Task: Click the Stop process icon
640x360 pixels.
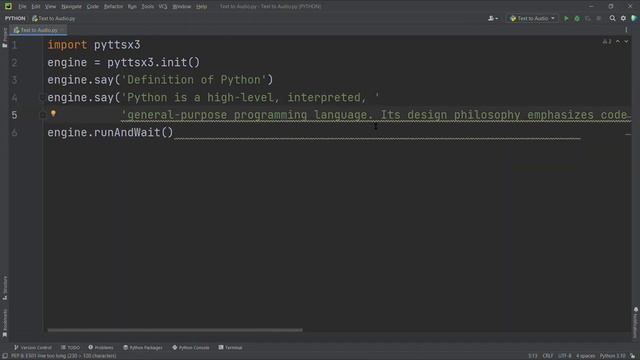Action: click(x=599, y=18)
